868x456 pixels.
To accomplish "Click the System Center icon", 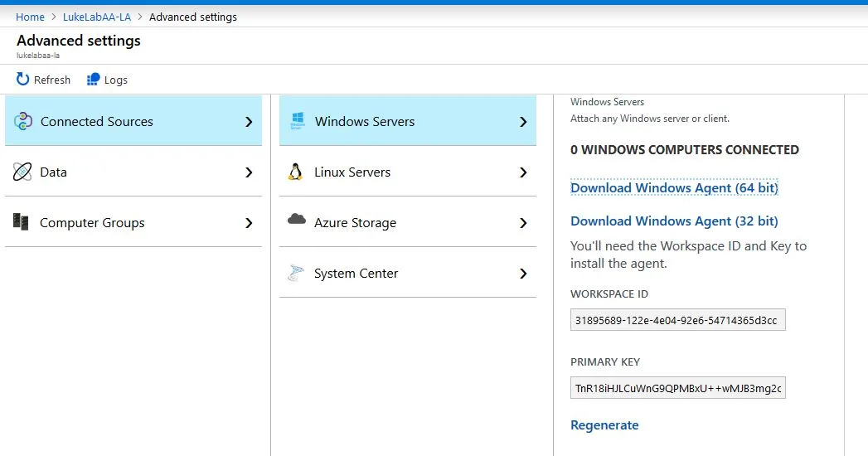I will [296, 272].
